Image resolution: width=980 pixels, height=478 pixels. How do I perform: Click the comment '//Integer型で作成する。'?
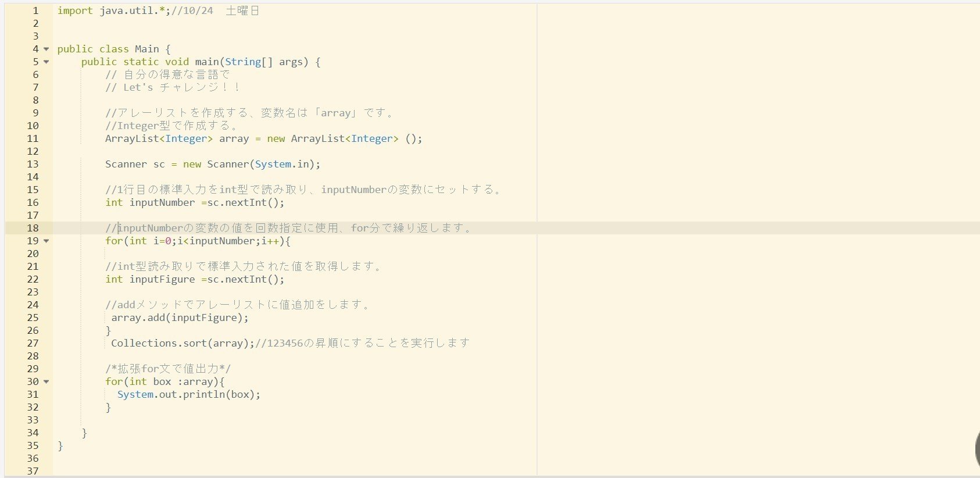(171, 126)
